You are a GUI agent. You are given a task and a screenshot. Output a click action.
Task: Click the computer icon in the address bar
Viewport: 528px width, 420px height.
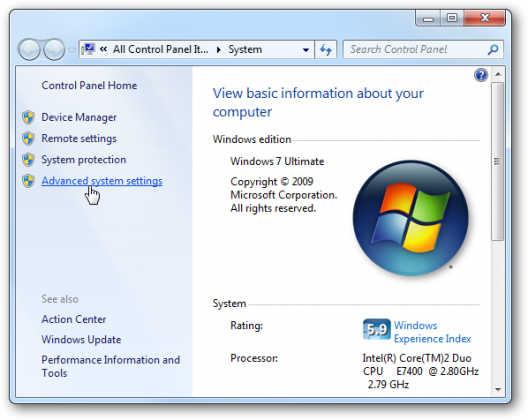89,50
